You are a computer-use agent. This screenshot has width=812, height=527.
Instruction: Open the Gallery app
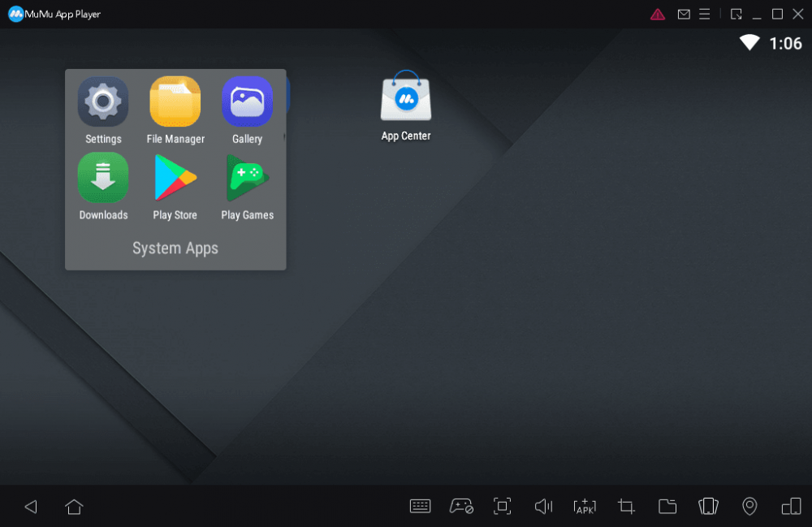(x=247, y=102)
